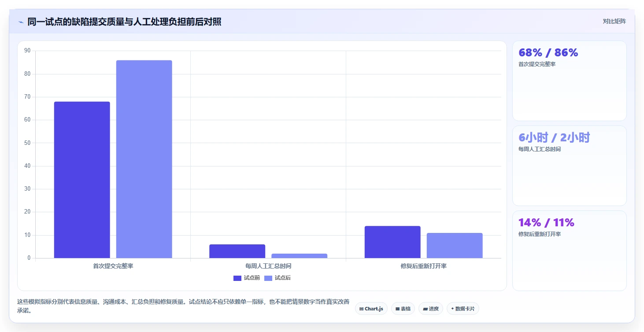The height and width of the screenshot is (332, 644).
Task: Click the 首次提交完整率 x-axis label
Action: pyautogui.click(x=113, y=266)
